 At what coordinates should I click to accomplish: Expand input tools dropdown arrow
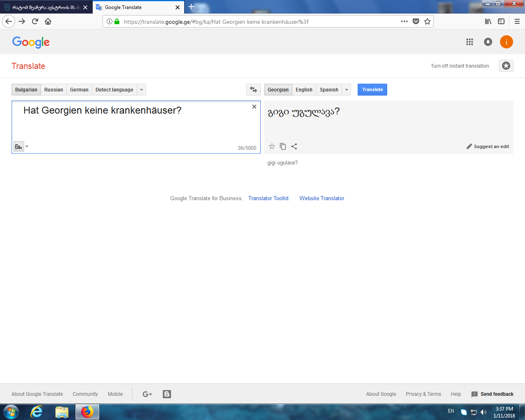(x=27, y=146)
